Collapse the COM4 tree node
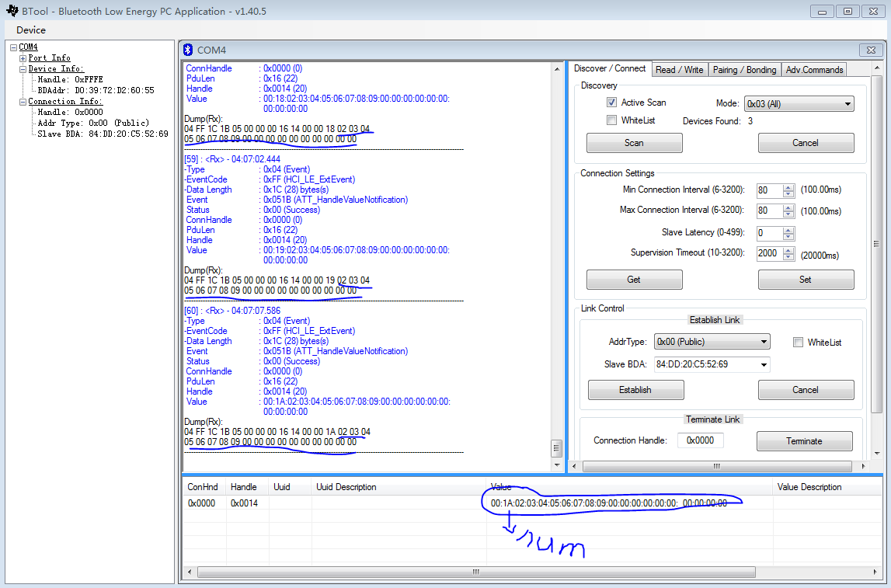The image size is (891, 588). [14, 47]
